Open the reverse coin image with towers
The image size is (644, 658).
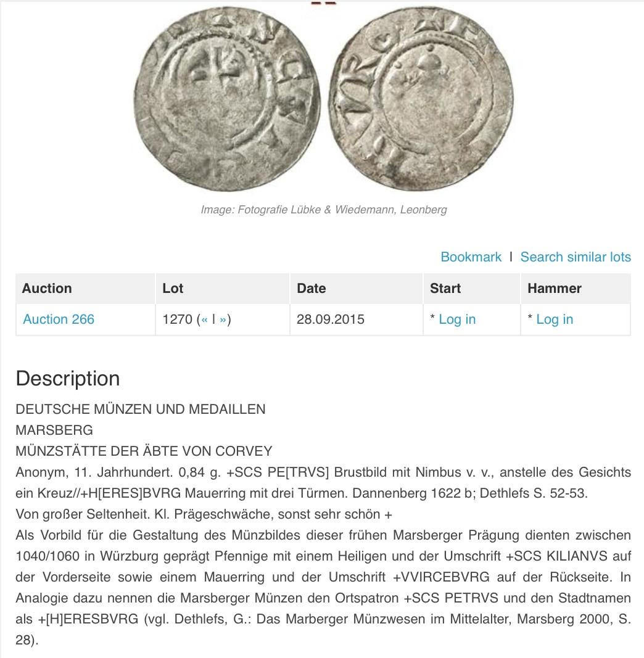pos(421,98)
